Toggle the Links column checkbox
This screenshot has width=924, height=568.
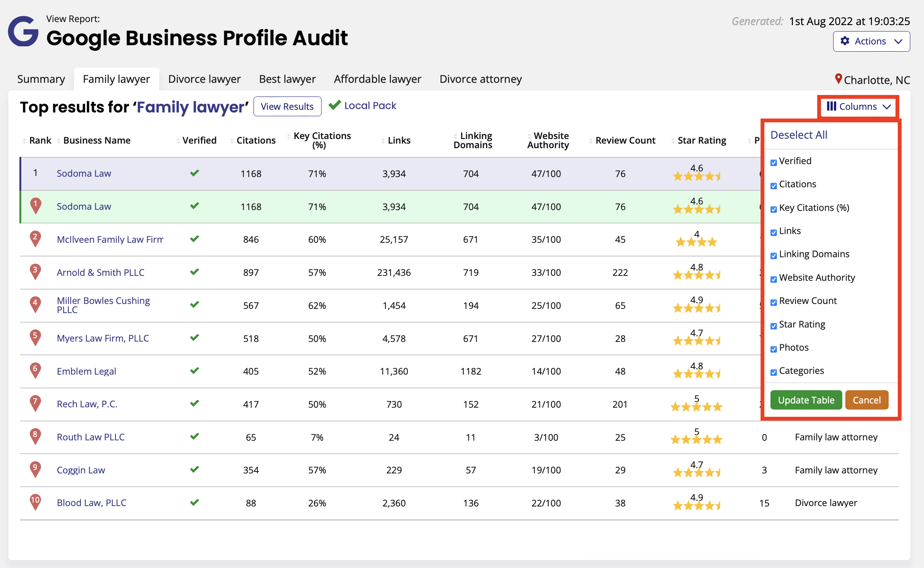point(773,233)
